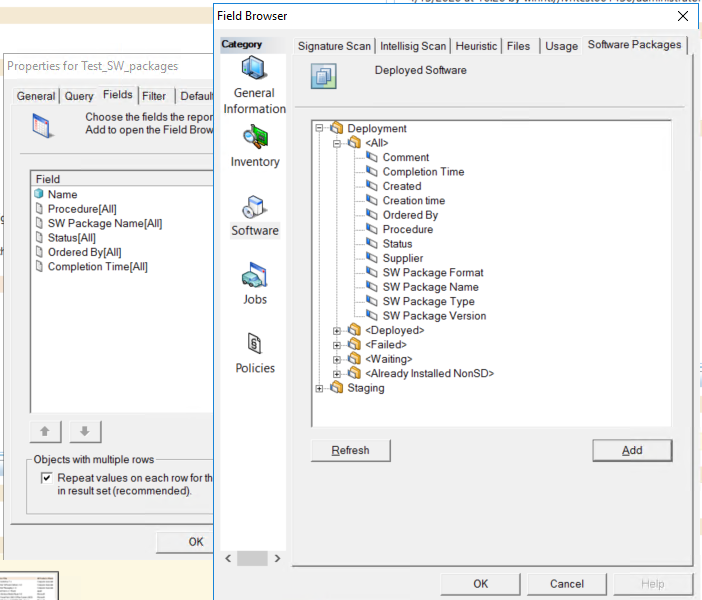
Task: Collapse the <All> tree node
Action: (x=337, y=143)
